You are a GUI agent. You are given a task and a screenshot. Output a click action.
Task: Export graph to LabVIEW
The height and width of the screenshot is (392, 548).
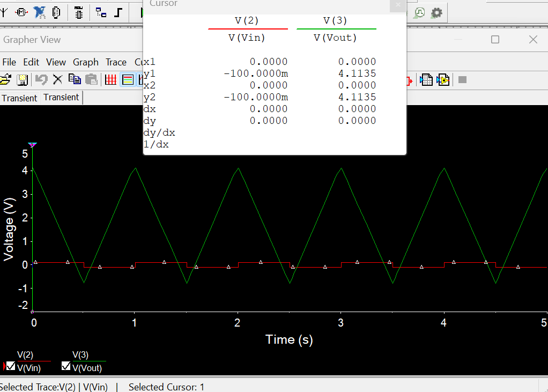(444, 79)
